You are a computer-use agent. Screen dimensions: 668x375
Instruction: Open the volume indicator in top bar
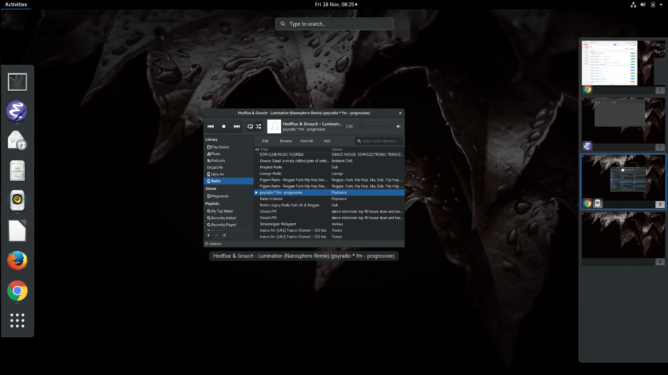pos(643,4)
